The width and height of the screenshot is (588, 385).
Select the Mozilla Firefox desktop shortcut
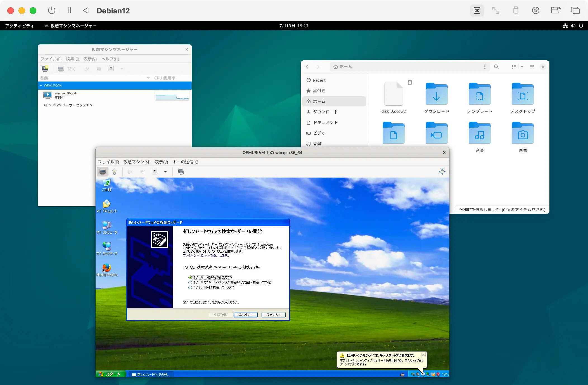point(106,270)
